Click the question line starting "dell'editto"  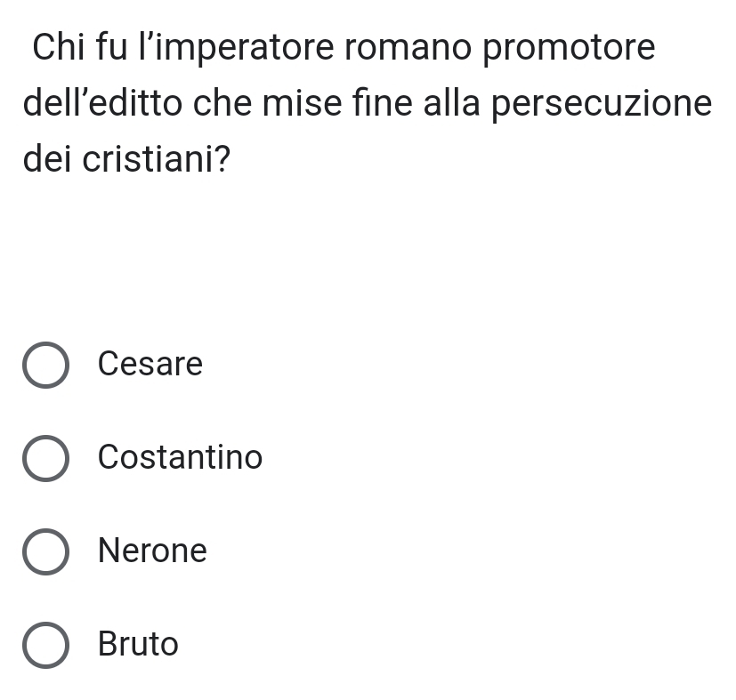(367, 104)
